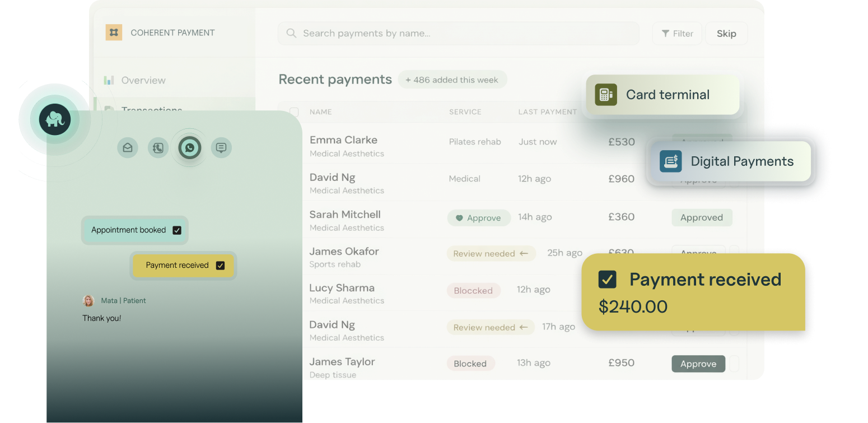The image size is (868, 423).
Task: Click the arrow in David Ng's 17h Review needed
Action: [524, 328]
